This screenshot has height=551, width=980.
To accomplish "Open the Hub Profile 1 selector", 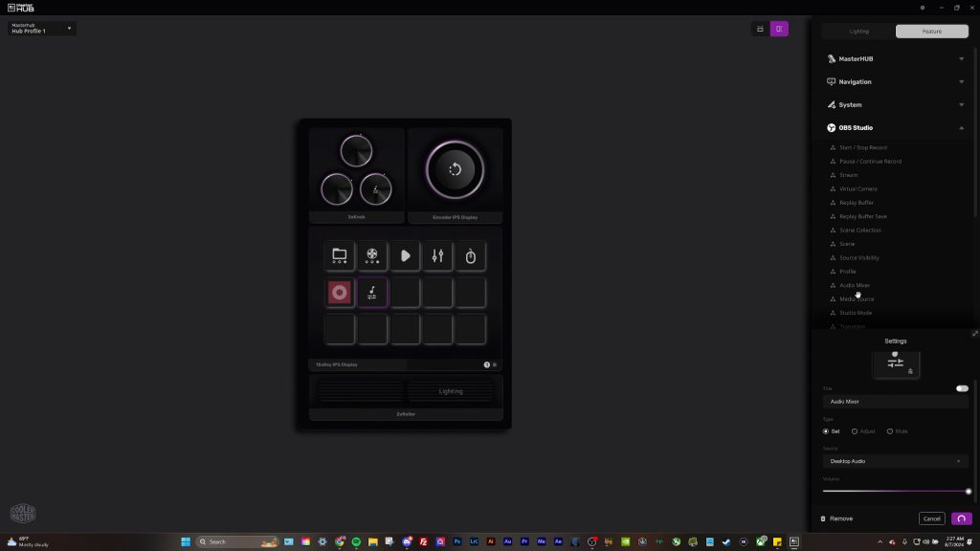I will [40, 29].
